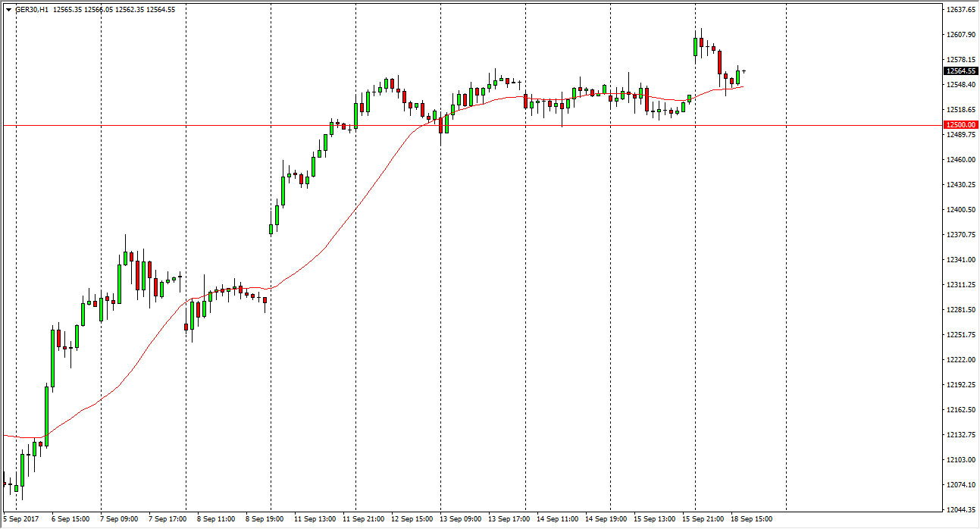Open the one-click trading arrow beside GER30,H1
Viewport: 980px width, 529px height.
pyautogui.click(x=8, y=10)
